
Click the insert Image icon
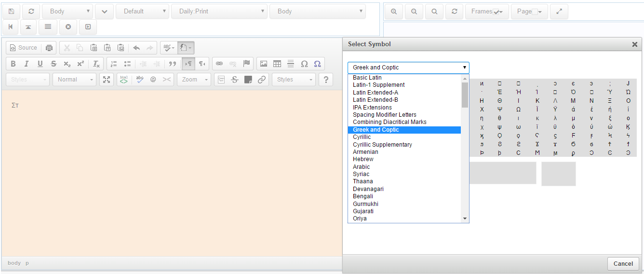(263, 64)
